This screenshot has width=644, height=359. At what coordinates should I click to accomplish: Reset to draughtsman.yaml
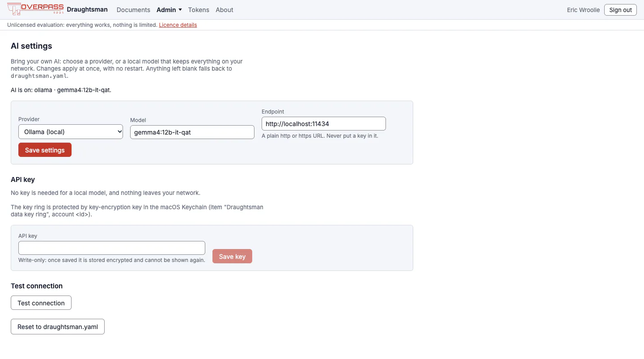(58, 327)
